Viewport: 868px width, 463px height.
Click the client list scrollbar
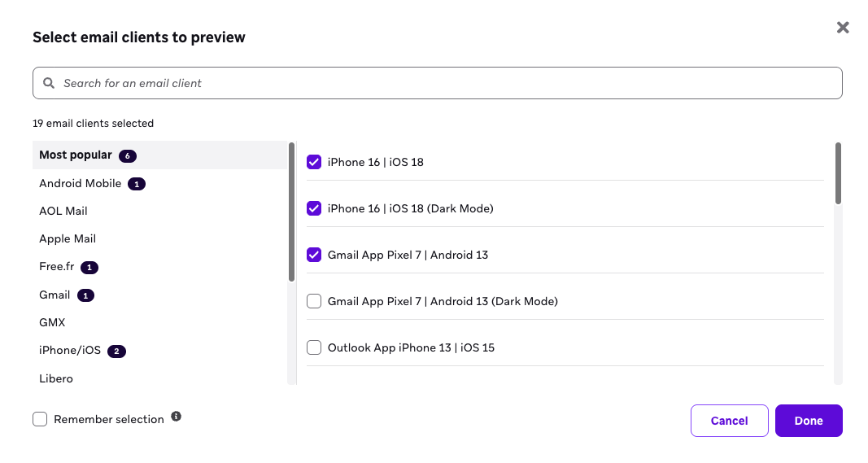[x=838, y=174]
